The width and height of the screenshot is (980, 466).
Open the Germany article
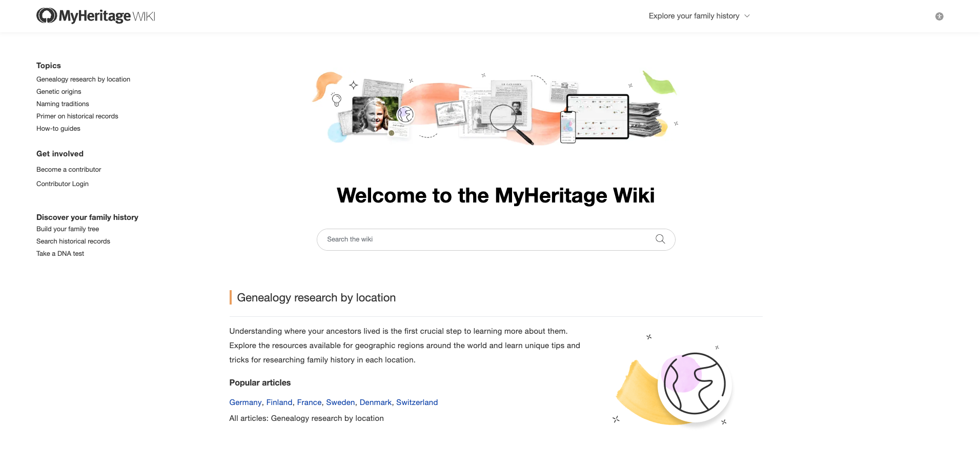tap(245, 402)
